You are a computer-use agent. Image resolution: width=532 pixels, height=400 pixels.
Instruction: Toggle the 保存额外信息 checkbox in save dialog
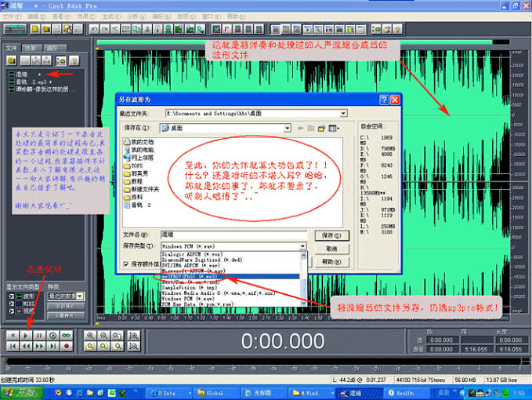pyautogui.click(x=127, y=265)
